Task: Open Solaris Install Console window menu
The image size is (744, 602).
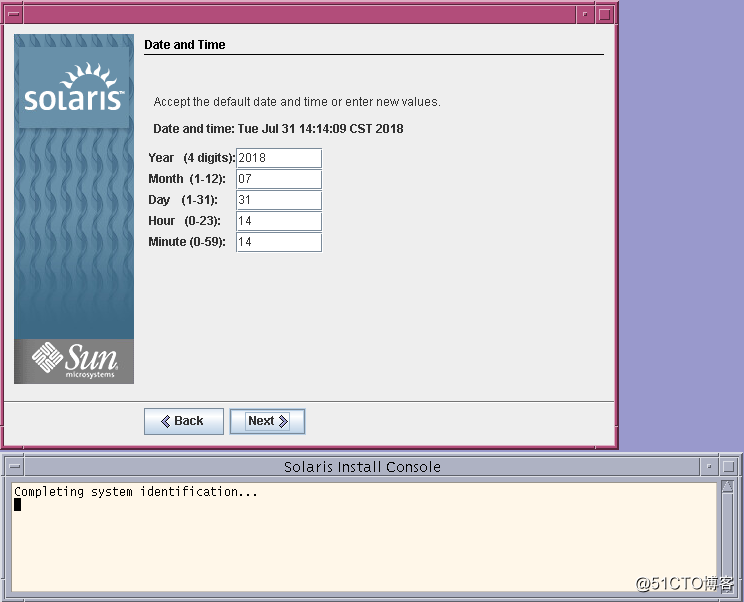Action: point(15,467)
